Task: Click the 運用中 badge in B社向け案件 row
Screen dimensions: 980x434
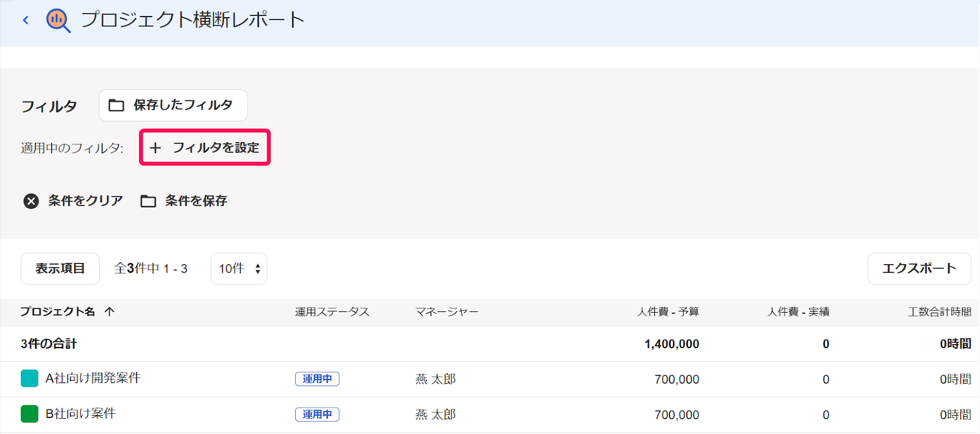Action: (317, 414)
